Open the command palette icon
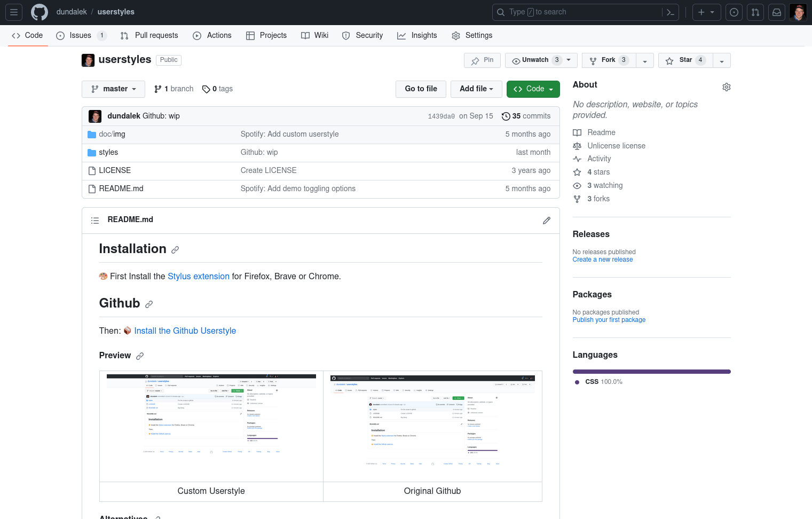 [671, 12]
